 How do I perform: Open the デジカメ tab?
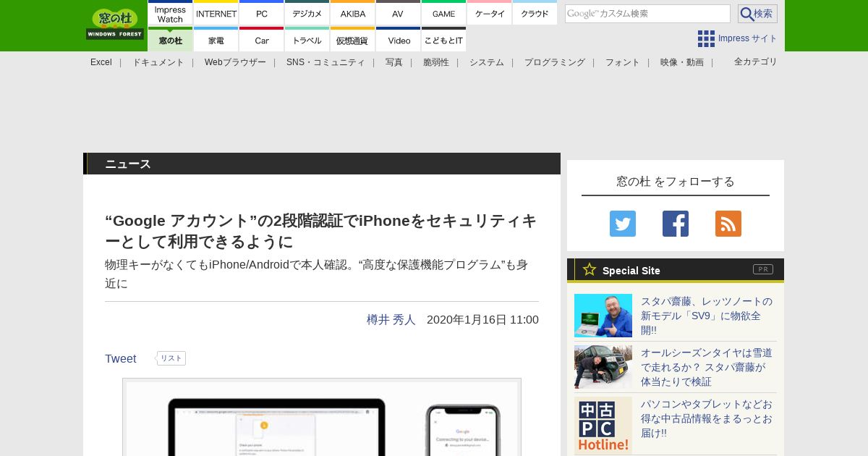pyautogui.click(x=307, y=14)
